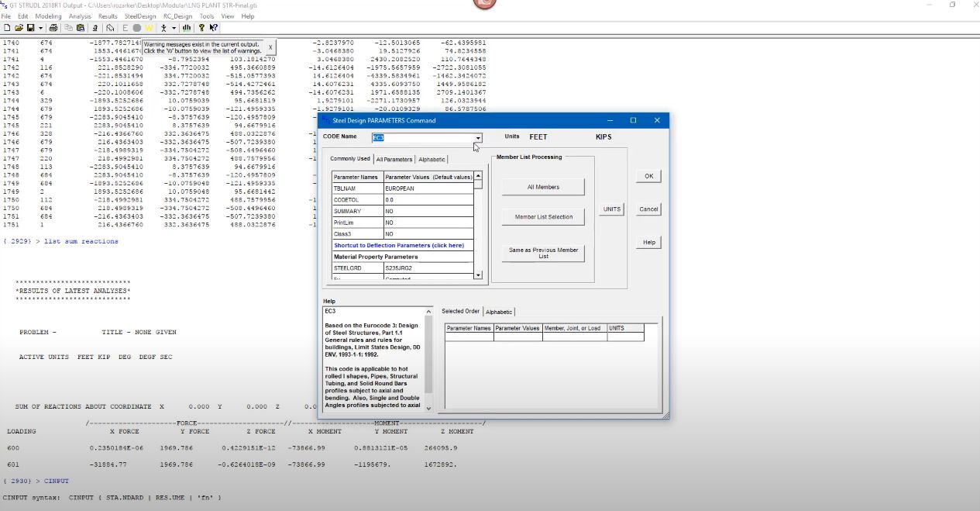This screenshot has height=511, width=980.
Task: Click the Copy toolbar icon
Action: (69, 28)
